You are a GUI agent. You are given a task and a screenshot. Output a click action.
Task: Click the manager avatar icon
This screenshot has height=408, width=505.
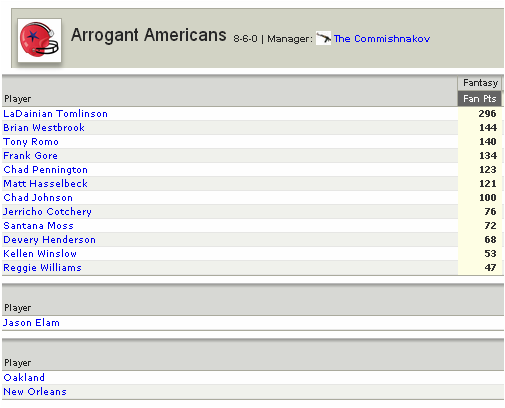click(323, 38)
